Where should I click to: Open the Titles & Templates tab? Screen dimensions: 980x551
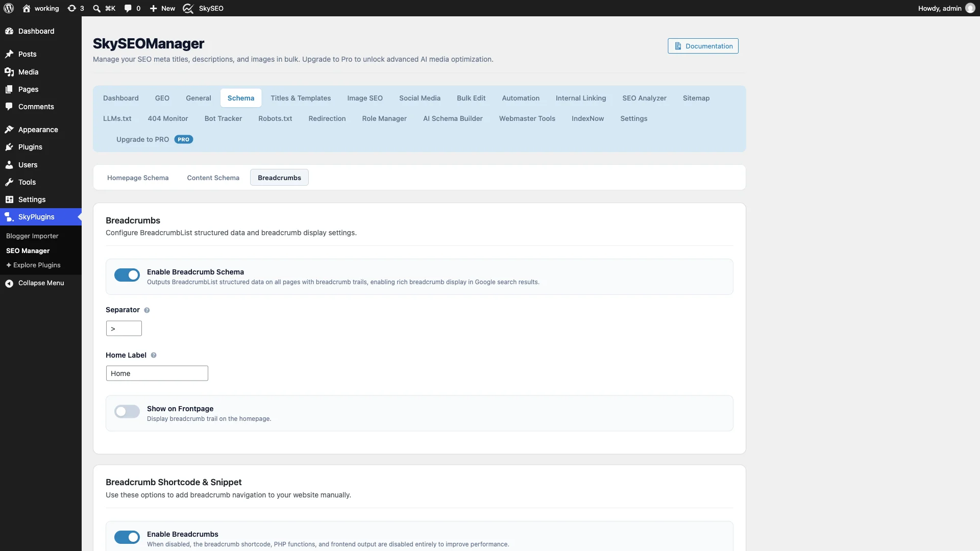pos(301,98)
